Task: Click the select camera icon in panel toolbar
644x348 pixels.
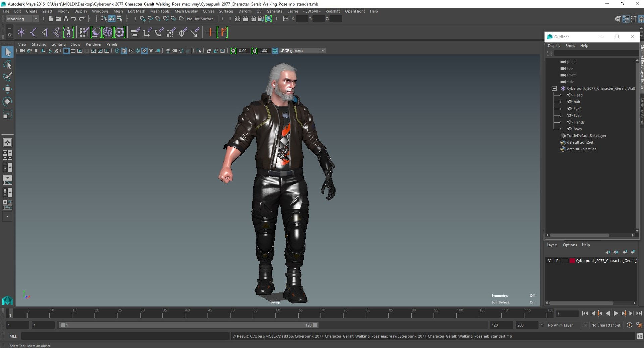Action: [22, 51]
